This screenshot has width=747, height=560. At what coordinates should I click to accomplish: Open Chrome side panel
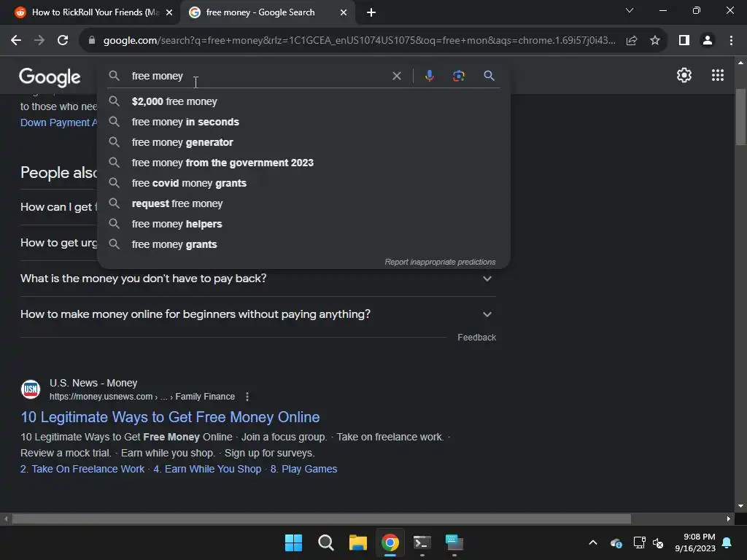point(684,41)
